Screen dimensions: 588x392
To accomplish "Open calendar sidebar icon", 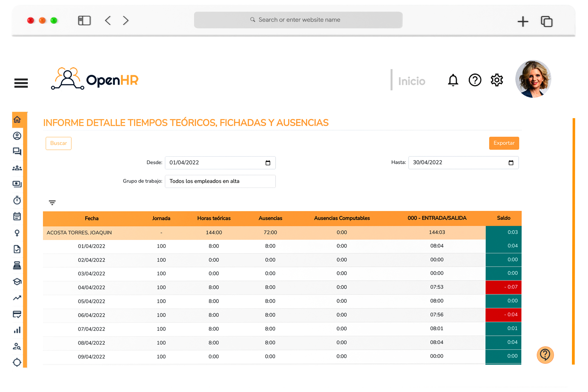I will pos(17,216).
